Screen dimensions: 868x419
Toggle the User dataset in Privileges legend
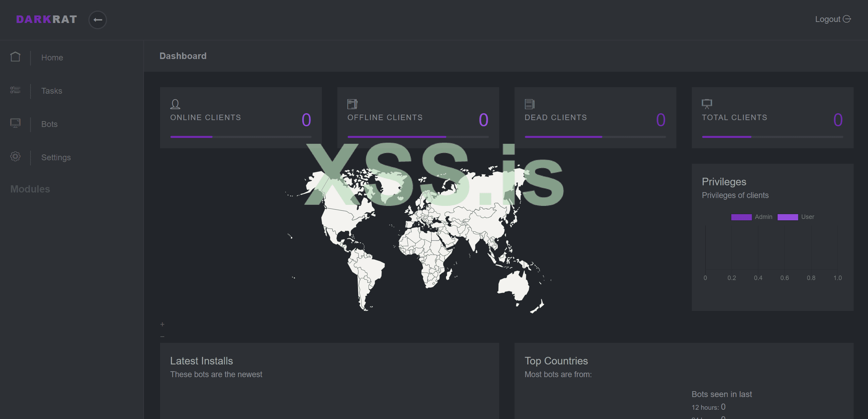788,217
